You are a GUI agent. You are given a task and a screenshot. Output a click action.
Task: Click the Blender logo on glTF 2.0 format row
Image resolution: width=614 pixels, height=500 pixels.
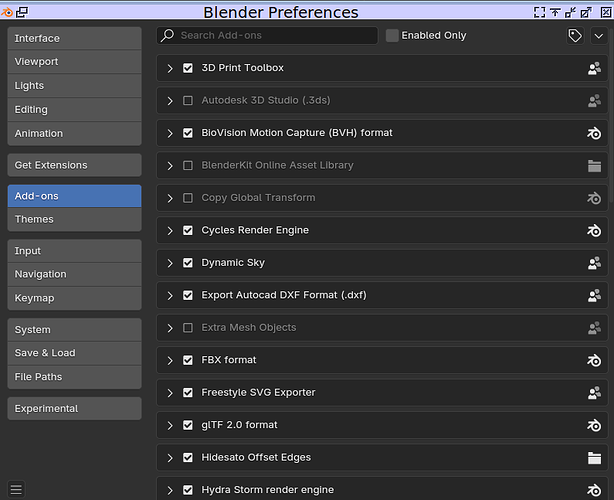click(x=594, y=425)
